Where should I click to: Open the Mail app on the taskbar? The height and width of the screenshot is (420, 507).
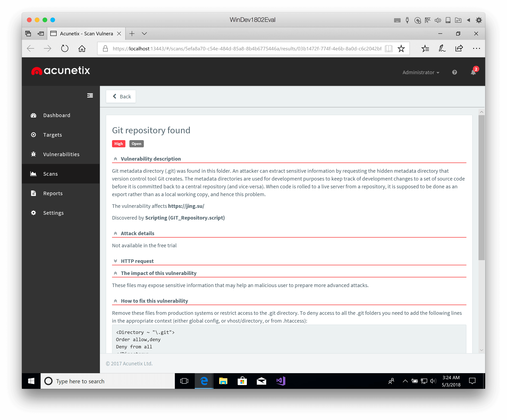coord(262,381)
